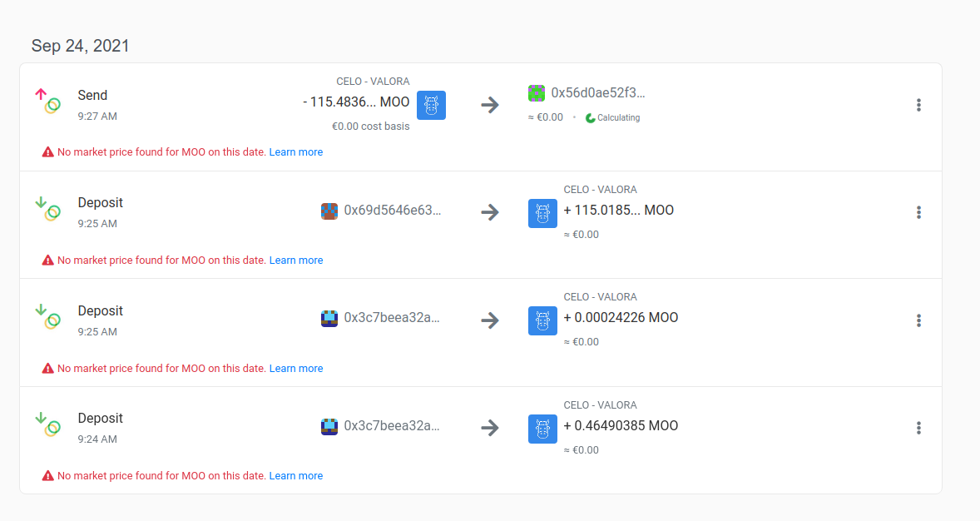Click the deposit type icon in the 115.0185 MOO row
Image resolution: width=980 pixels, height=521 pixels.
pyautogui.click(x=48, y=209)
